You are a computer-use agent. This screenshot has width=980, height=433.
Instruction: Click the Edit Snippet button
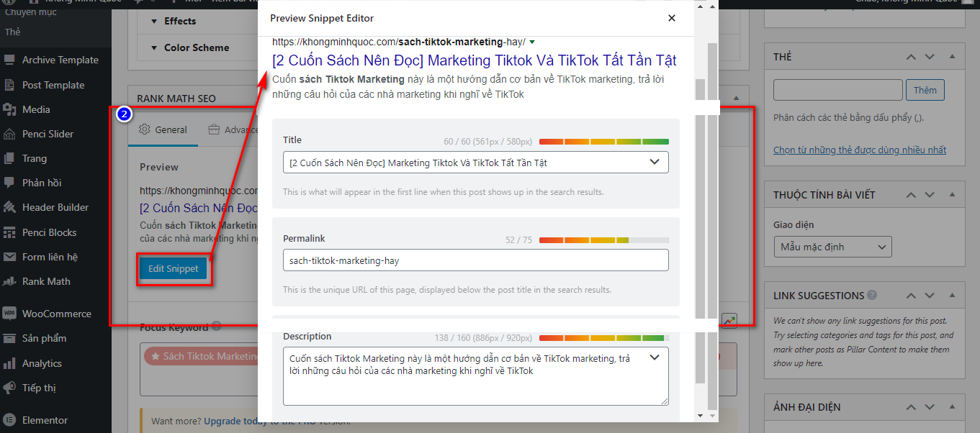point(173,268)
